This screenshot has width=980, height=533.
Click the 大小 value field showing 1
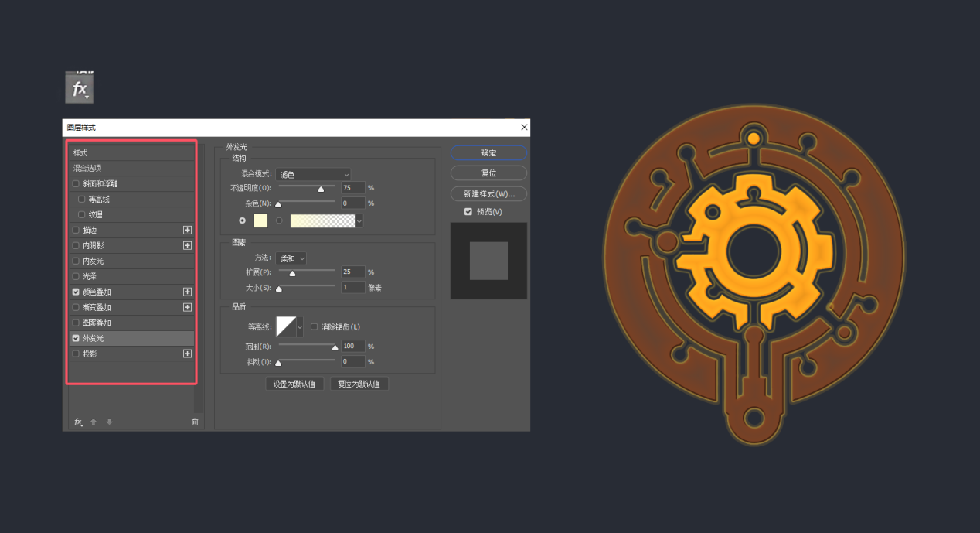[x=352, y=287]
